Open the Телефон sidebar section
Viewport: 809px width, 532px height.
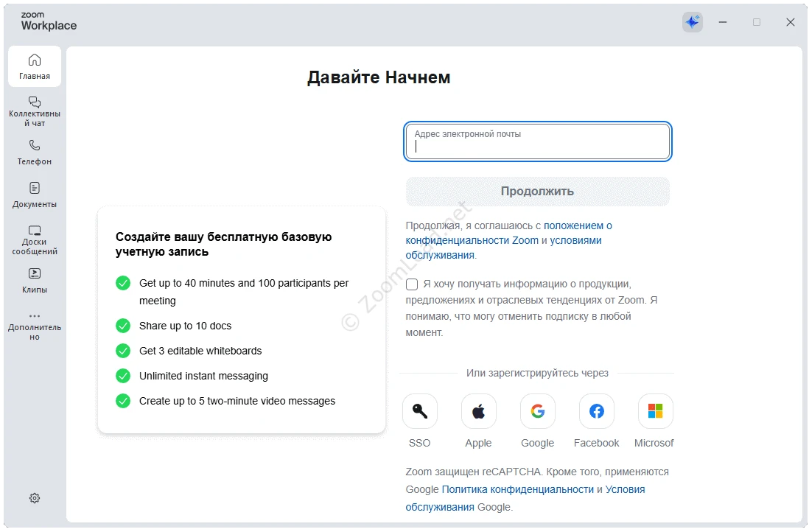[x=35, y=152]
